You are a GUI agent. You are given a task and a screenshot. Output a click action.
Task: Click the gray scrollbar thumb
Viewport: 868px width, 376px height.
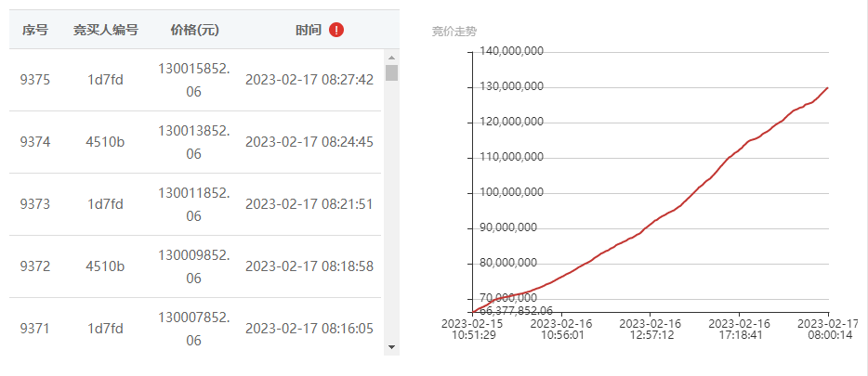392,72
